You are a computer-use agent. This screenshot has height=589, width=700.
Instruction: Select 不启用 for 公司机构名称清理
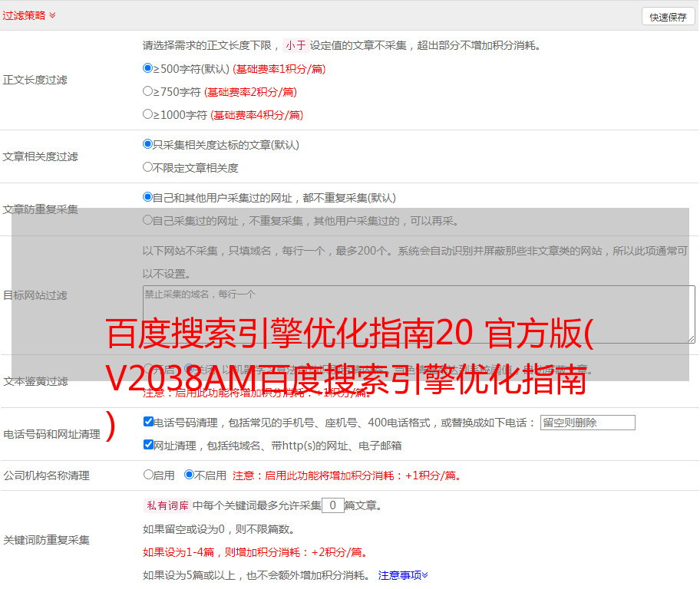coord(190,475)
